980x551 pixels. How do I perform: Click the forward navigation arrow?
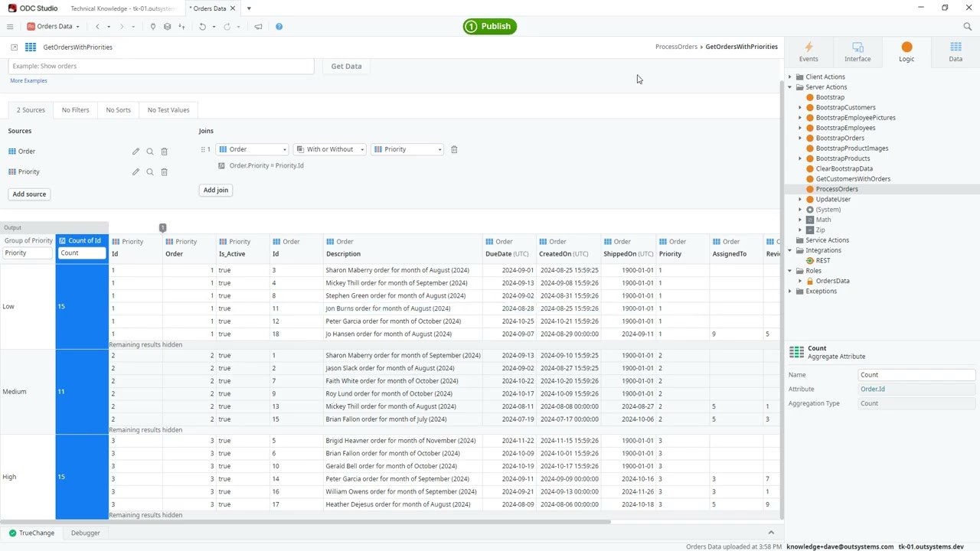tap(121, 27)
